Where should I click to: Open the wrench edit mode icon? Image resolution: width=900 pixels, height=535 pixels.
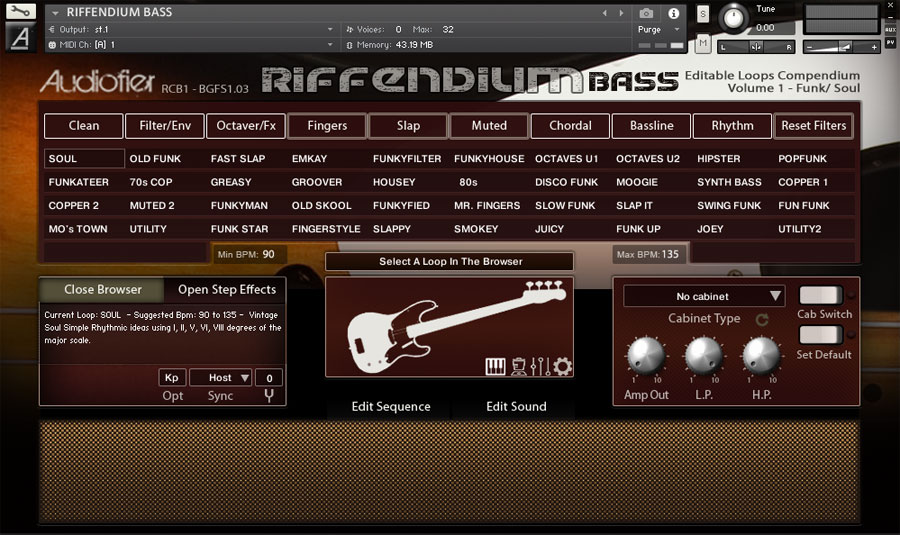[x=21, y=11]
